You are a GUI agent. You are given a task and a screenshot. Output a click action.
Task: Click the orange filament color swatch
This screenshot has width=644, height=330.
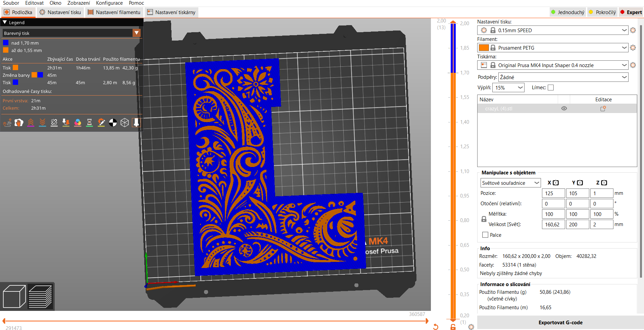(x=484, y=48)
